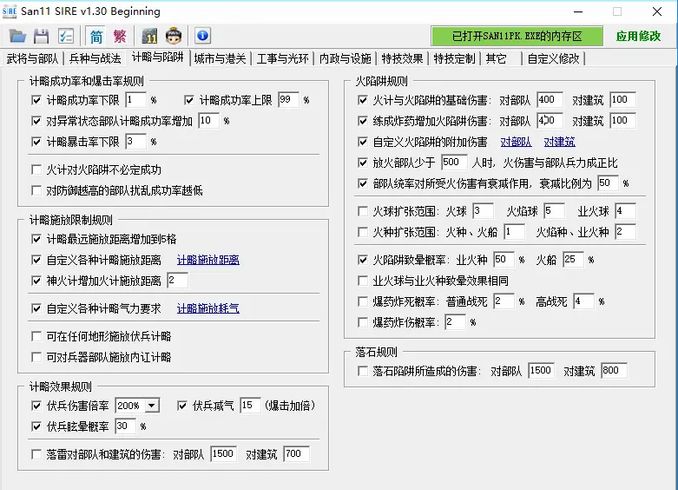The width and height of the screenshot is (678, 490).
Task: Check the 落石陷阱所造成的伤害 checkbox
Action: (364, 371)
